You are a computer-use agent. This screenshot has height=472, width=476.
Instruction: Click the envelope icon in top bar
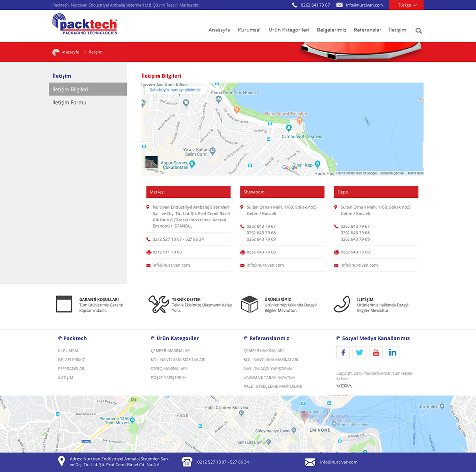pyautogui.click(x=339, y=5)
